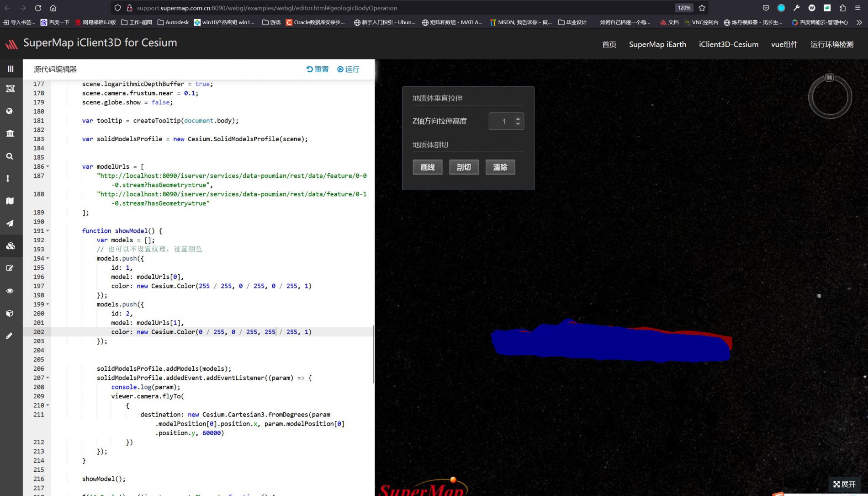868x496 pixels.
Task: Open iClient3D-Cesium navigation item
Action: point(729,44)
